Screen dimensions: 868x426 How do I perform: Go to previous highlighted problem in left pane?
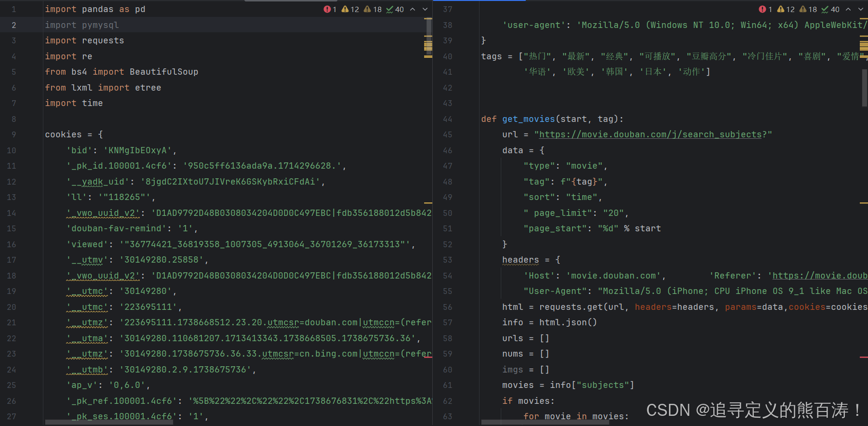pos(413,9)
